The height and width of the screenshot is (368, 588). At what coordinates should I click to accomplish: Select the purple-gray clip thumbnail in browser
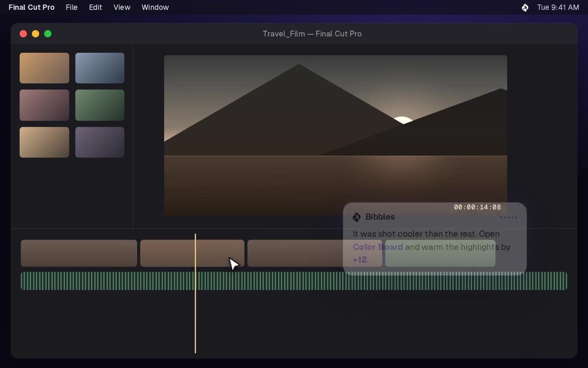click(100, 142)
